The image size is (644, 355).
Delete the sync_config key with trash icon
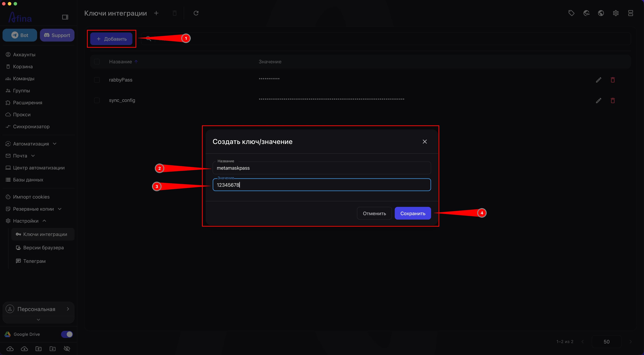coord(613,100)
